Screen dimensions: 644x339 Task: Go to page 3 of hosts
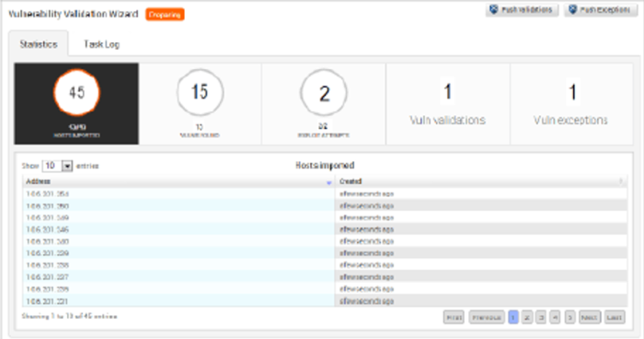[541, 317]
